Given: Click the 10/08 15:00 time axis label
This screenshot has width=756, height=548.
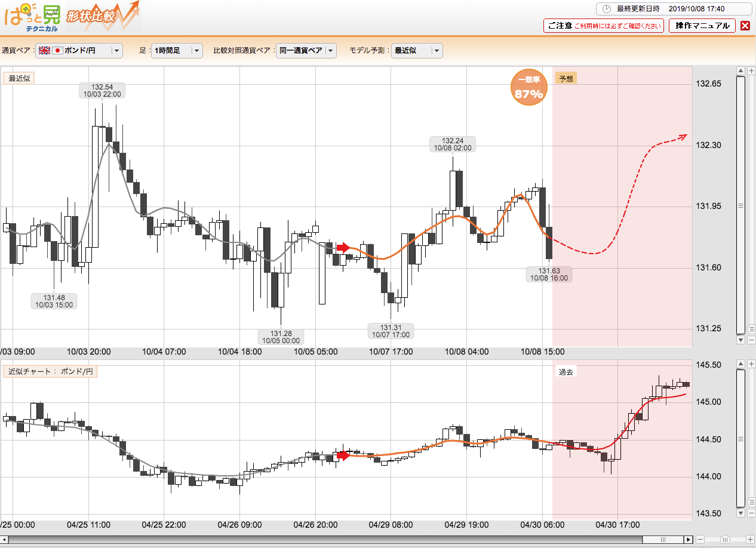Looking at the screenshot, I should [x=542, y=352].
